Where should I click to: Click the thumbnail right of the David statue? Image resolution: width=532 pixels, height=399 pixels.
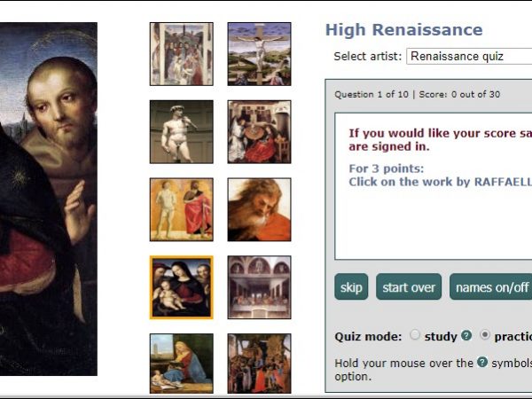[259, 131]
